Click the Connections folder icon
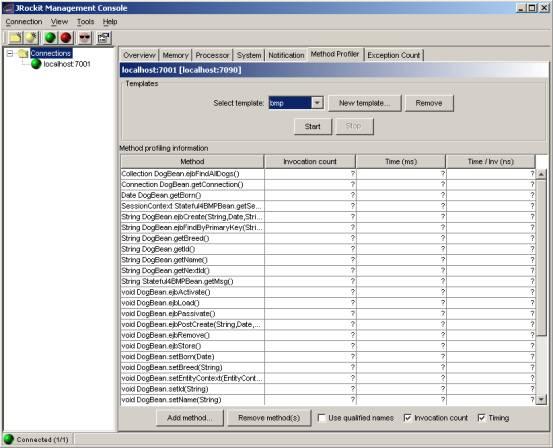This screenshot has height=448, width=553. pyautogui.click(x=23, y=53)
